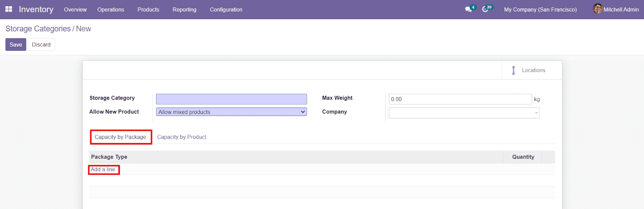Go back to Storage Categories breadcrumb

pos(38,29)
